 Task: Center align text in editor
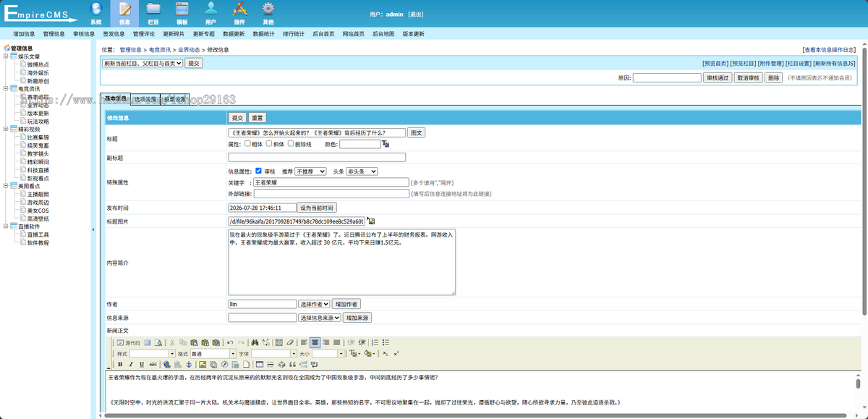point(315,342)
